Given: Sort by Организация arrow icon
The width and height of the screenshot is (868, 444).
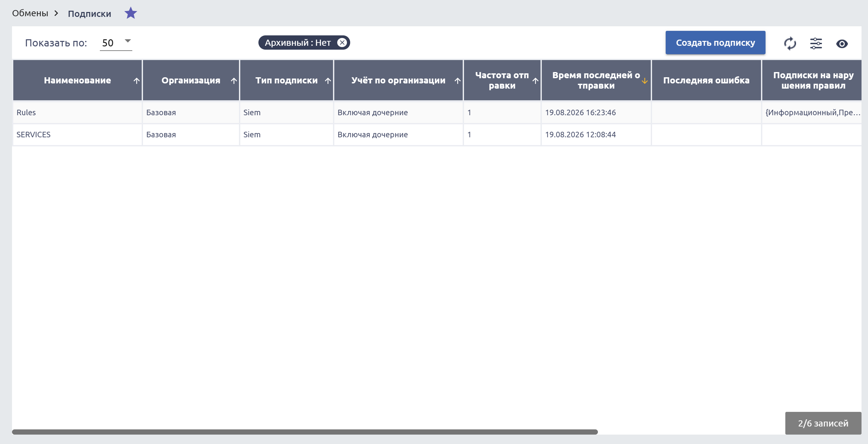Looking at the screenshot, I should (x=234, y=80).
